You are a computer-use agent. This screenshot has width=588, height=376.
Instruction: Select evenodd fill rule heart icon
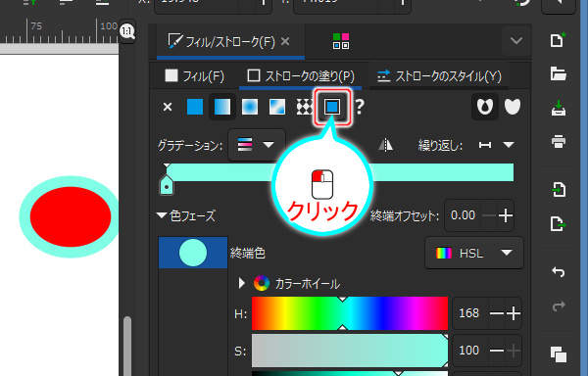tap(485, 107)
